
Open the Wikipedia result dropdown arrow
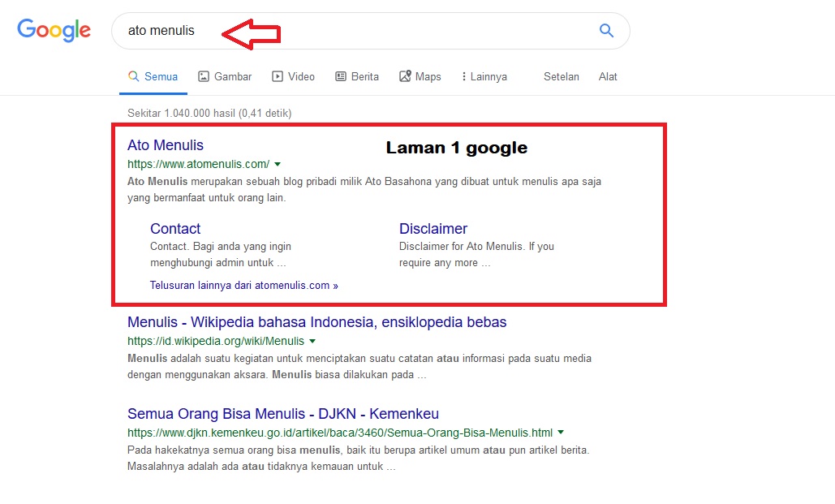point(312,341)
